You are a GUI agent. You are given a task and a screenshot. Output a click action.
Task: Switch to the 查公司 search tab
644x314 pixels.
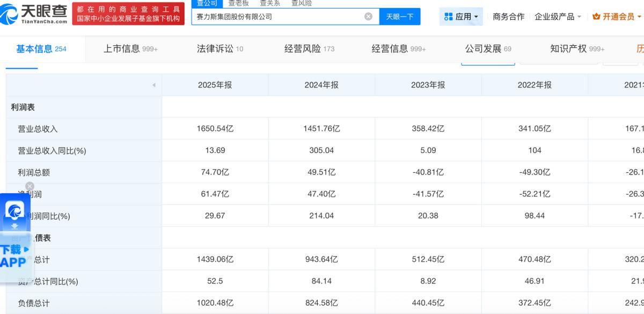207,3
